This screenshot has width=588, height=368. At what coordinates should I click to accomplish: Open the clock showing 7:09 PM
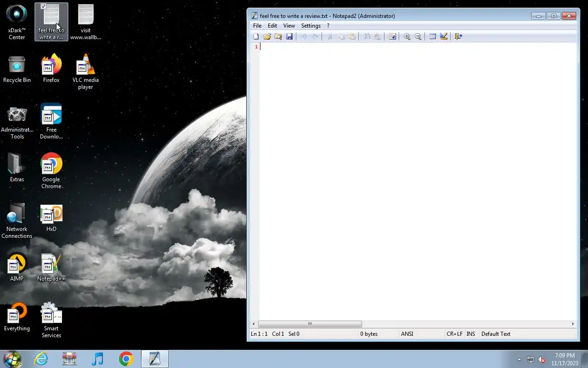click(565, 359)
